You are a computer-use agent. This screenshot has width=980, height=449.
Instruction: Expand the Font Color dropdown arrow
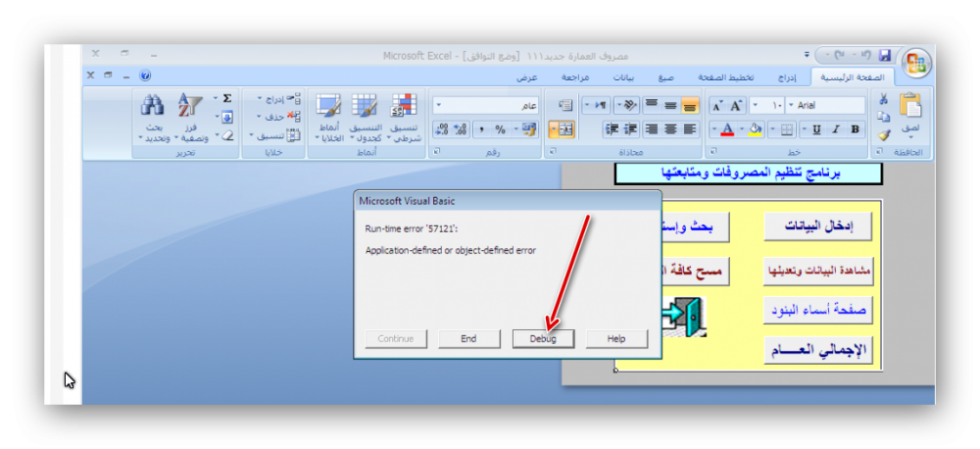click(713, 129)
